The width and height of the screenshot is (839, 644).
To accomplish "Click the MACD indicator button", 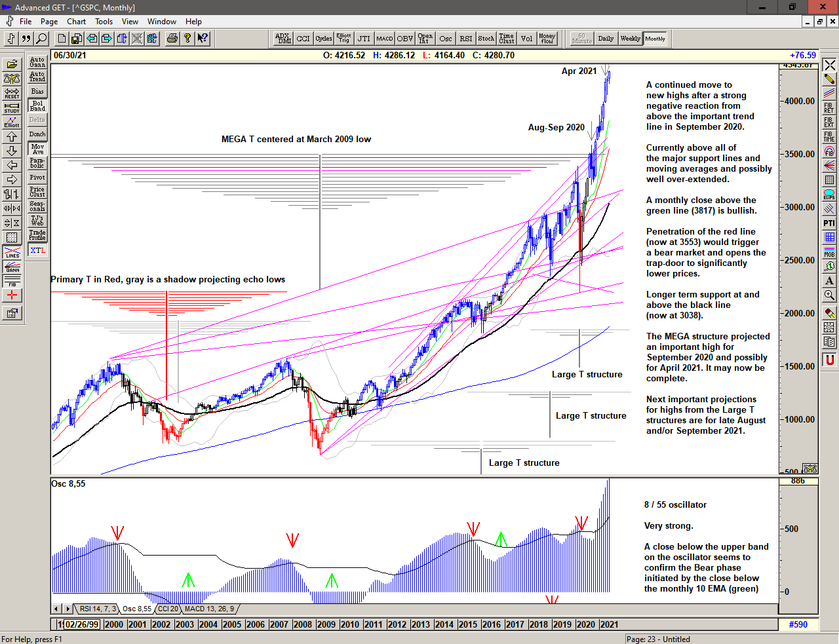I will coord(385,39).
